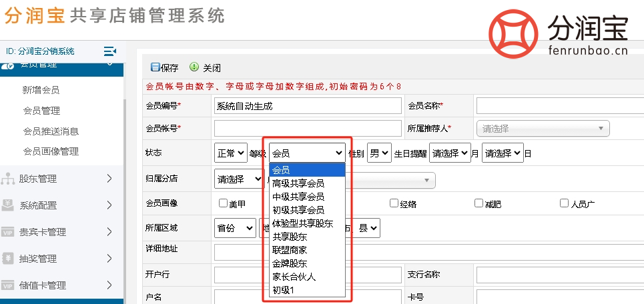Screen dimensions: 644x304
Task: Open the birthday day 请选择 dropdown
Action: click(x=503, y=153)
